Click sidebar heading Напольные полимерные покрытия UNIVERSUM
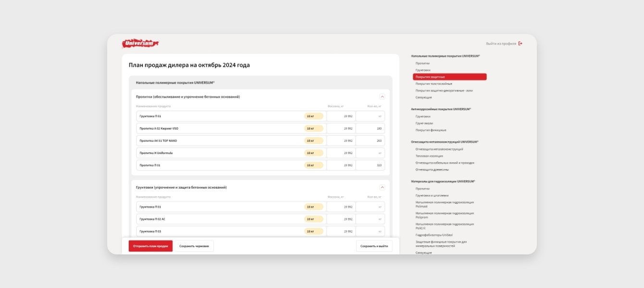The image size is (644, 288). tap(446, 56)
